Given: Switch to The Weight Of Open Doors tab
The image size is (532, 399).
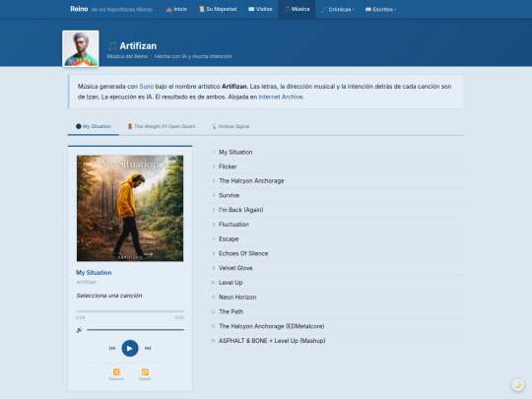Looking at the screenshot, I should pyautogui.click(x=162, y=126).
